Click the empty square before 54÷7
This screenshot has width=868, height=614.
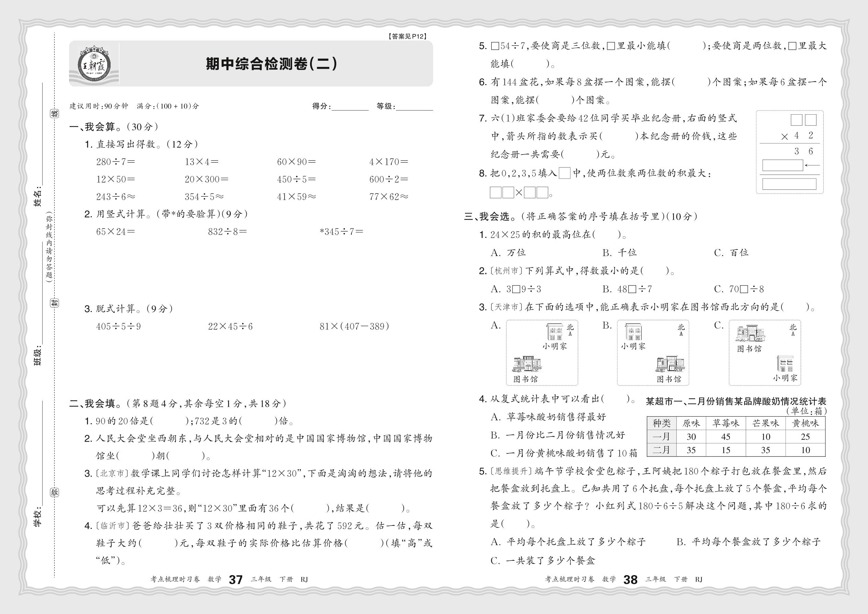click(495, 46)
